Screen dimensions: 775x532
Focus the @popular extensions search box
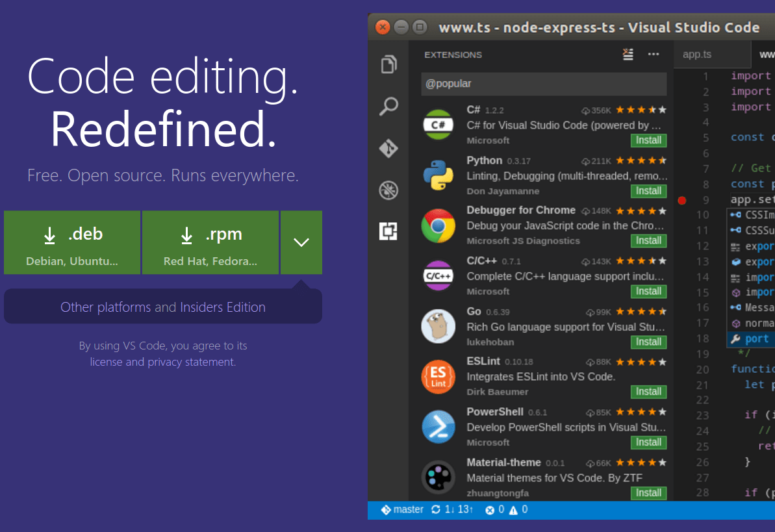pyautogui.click(x=544, y=84)
